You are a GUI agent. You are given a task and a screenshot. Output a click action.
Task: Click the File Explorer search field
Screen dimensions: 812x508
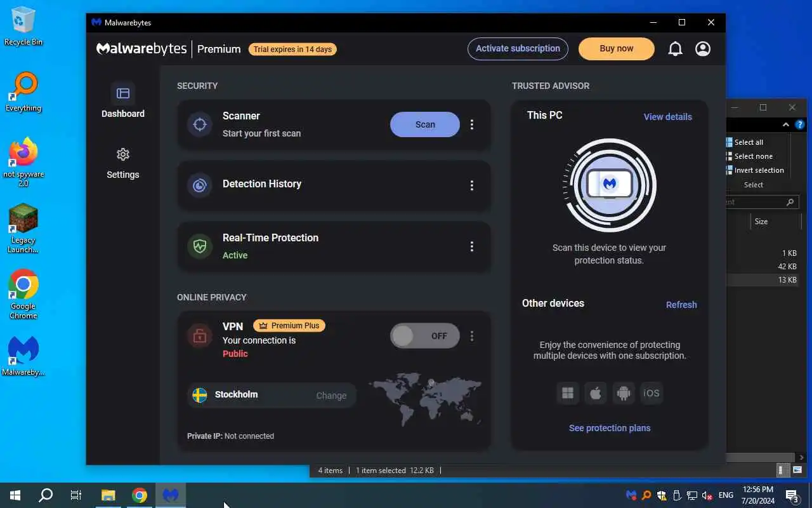click(761, 203)
